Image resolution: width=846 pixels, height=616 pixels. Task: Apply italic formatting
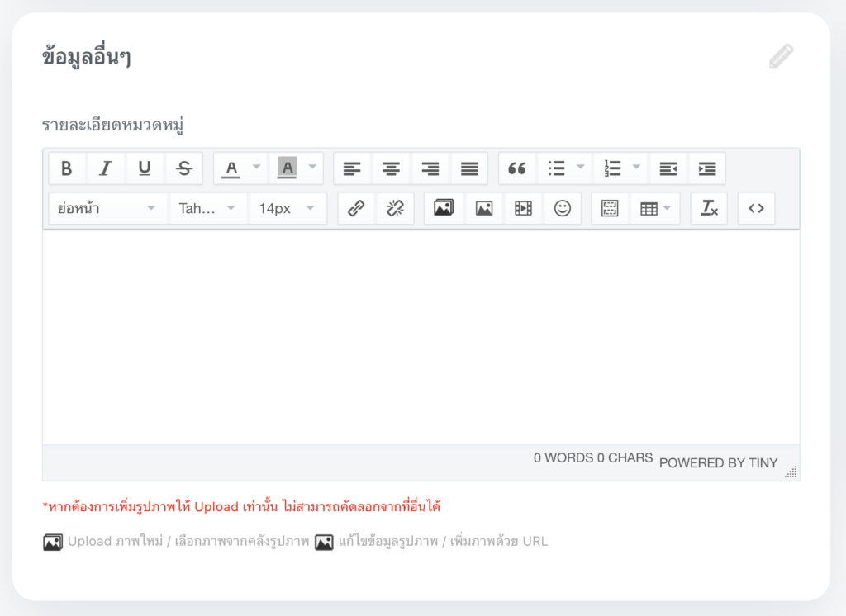pos(106,168)
